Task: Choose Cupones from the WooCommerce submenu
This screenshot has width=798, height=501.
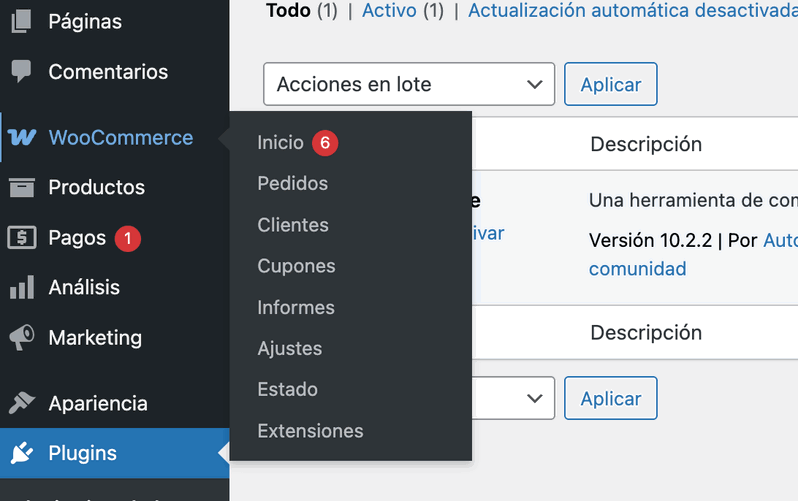Action: tap(296, 266)
